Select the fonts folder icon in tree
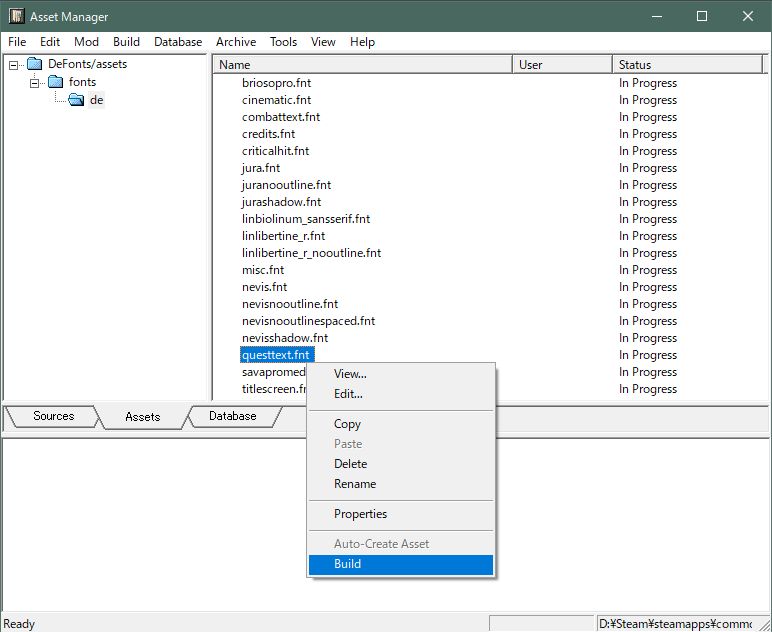 [x=56, y=82]
